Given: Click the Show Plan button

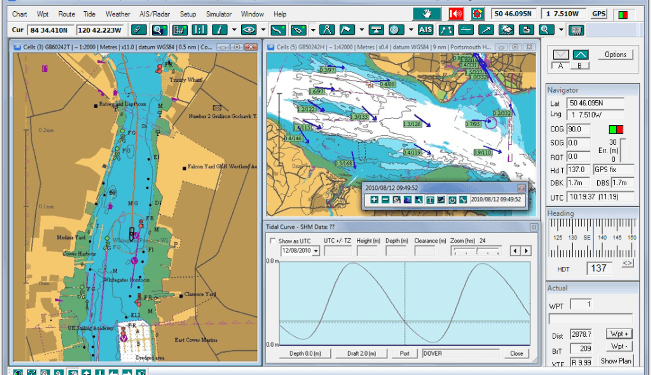Looking at the screenshot, I should pyautogui.click(x=616, y=361).
